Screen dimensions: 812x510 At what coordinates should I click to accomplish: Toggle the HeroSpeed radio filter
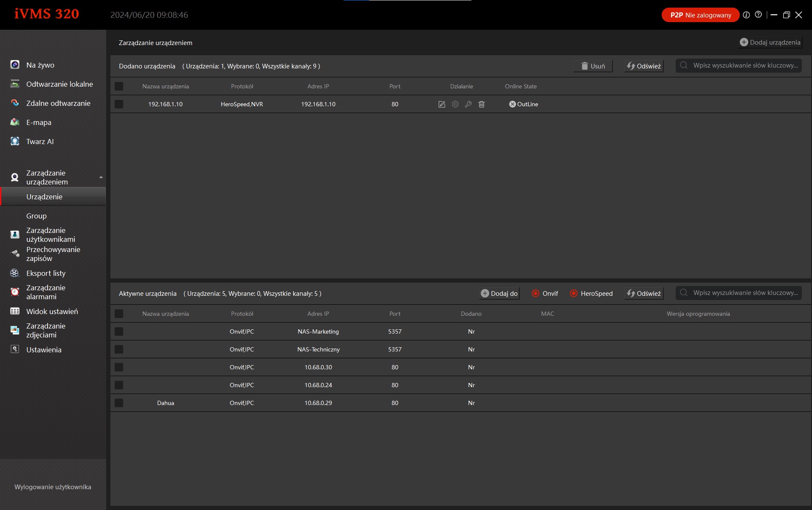tap(574, 293)
